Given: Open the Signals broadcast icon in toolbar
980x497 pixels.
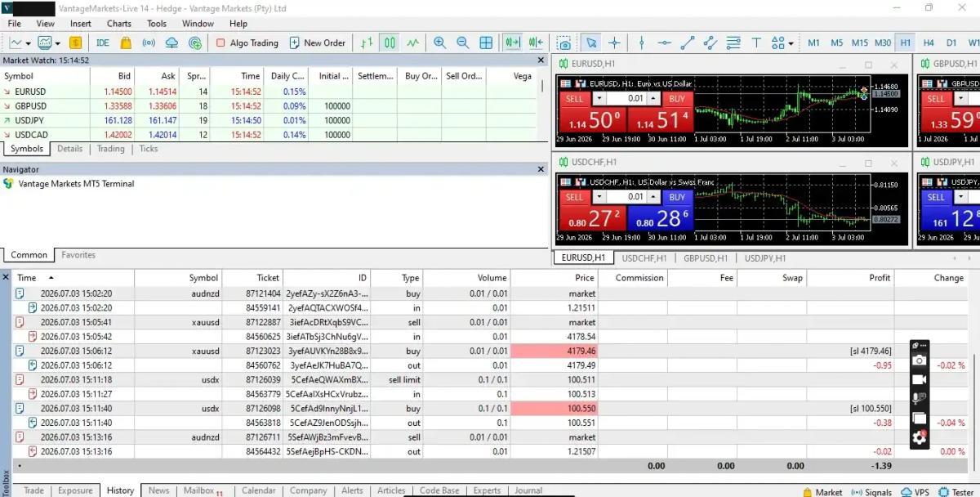Looking at the screenshot, I should pyautogui.click(x=149, y=43).
